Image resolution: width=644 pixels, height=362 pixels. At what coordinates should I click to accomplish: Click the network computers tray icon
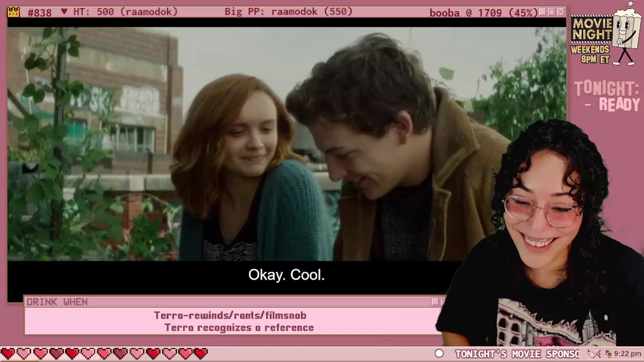tap(608, 354)
